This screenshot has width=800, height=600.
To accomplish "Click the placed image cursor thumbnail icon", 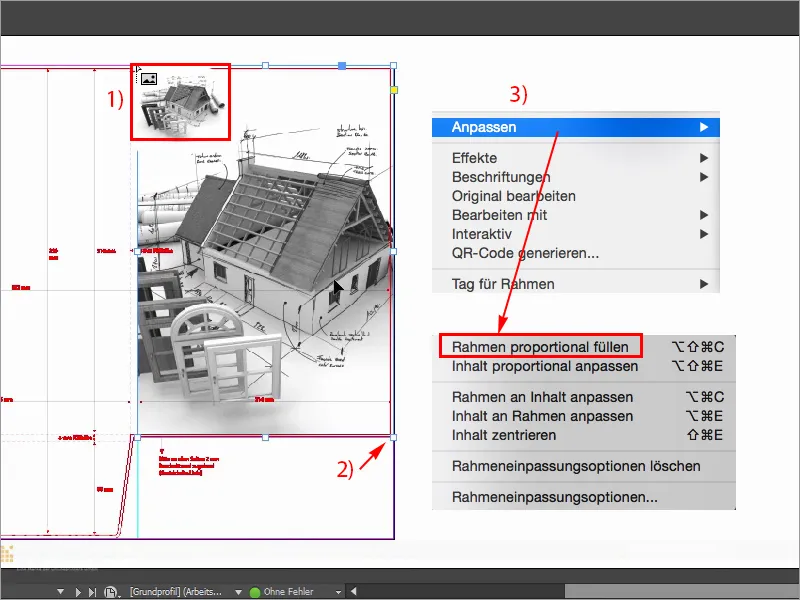I will click(x=148, y=79).
